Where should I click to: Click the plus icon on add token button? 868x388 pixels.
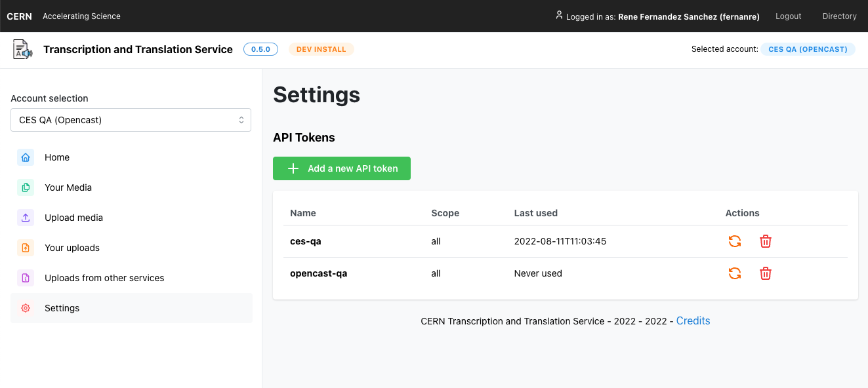click(293, 168)
